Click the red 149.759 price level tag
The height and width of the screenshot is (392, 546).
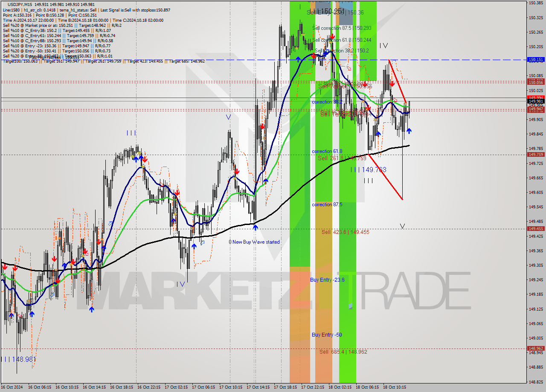coord(536,155)
